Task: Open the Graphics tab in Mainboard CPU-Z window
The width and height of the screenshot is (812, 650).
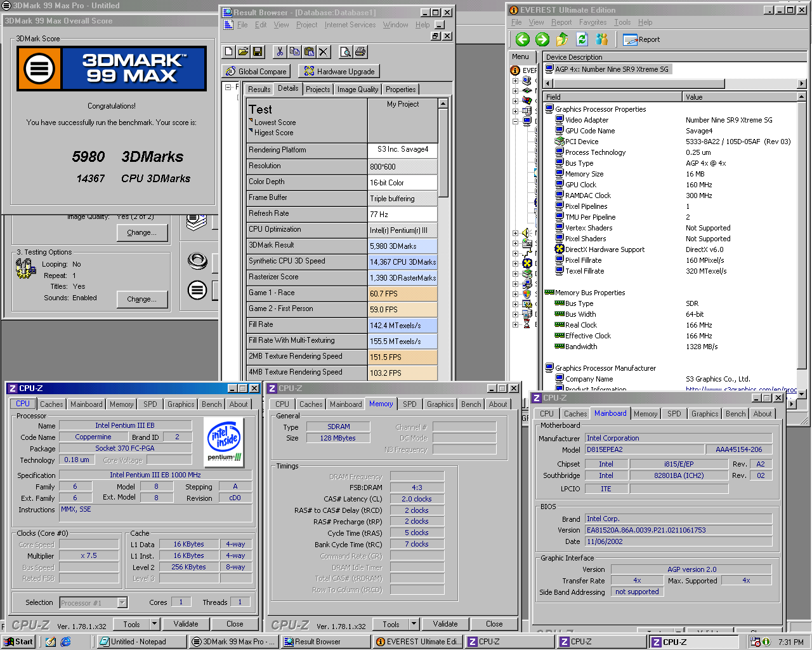Action: click(705, 414)
